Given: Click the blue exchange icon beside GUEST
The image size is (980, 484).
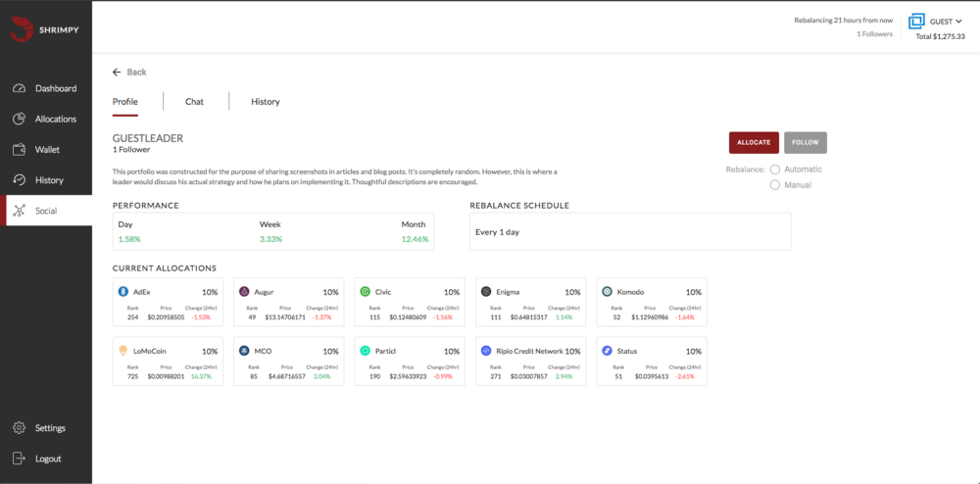Looking at the screenshot, I should (x=916, y=22).
